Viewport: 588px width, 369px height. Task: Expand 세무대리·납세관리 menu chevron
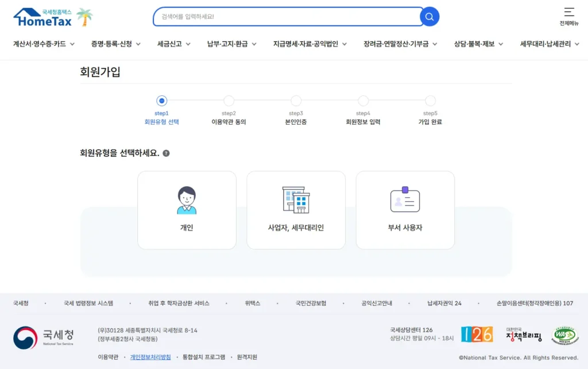577,44
